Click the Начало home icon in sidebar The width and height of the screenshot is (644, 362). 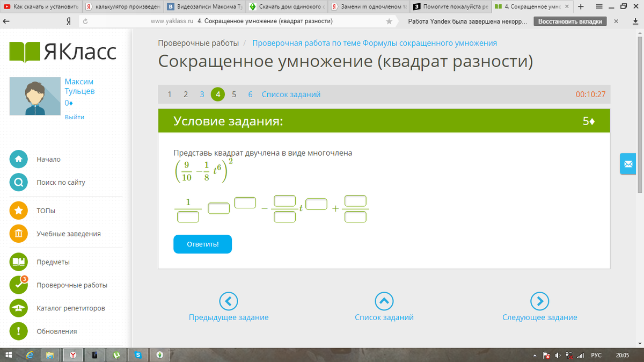18,160
